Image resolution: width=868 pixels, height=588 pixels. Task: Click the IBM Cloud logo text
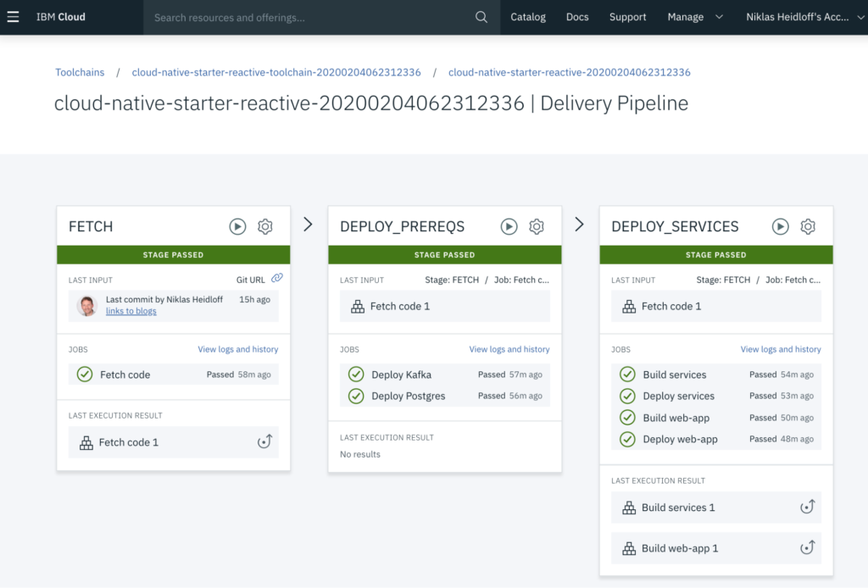[x=61, y=17]
